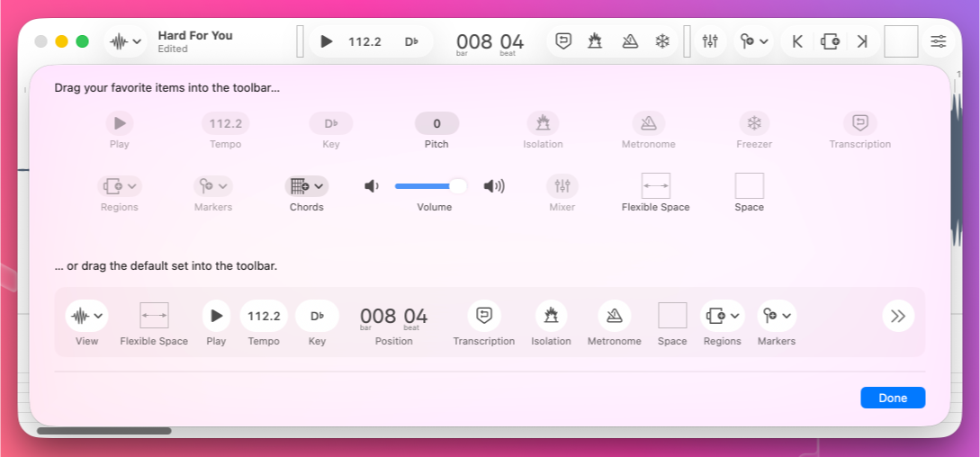
Task: Expand the Chords dropdown in the palette
Action: [x=306, y=186]
